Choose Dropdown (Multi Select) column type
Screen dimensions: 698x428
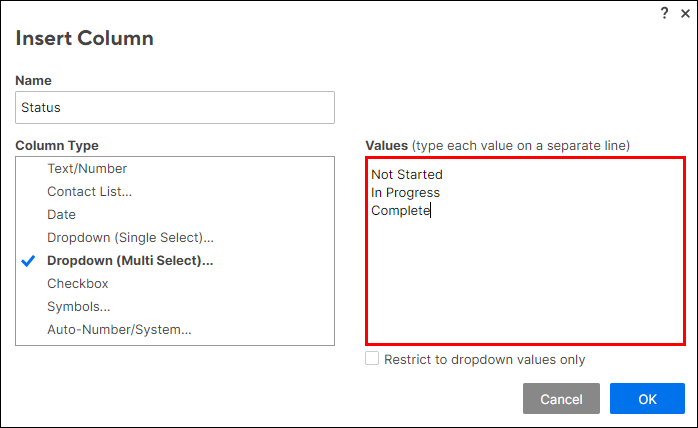point(130,261)
